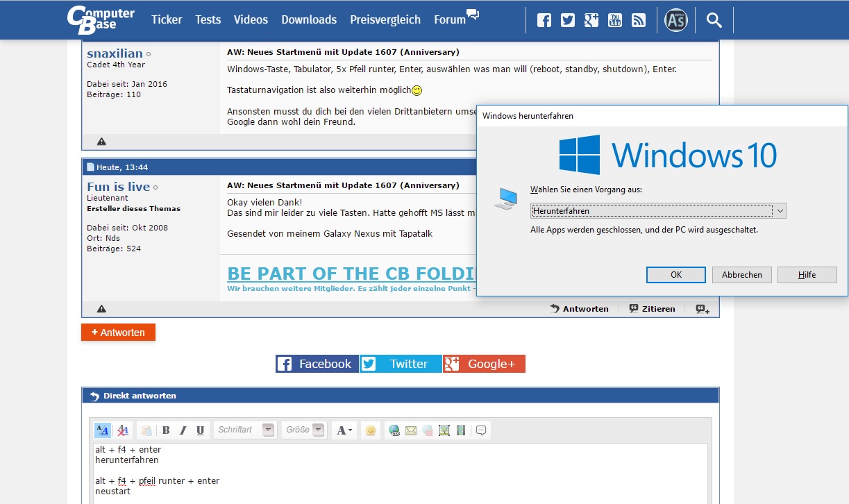Click Zitieren under Fun is live post
849x504 pixels.
coord(652,309)
